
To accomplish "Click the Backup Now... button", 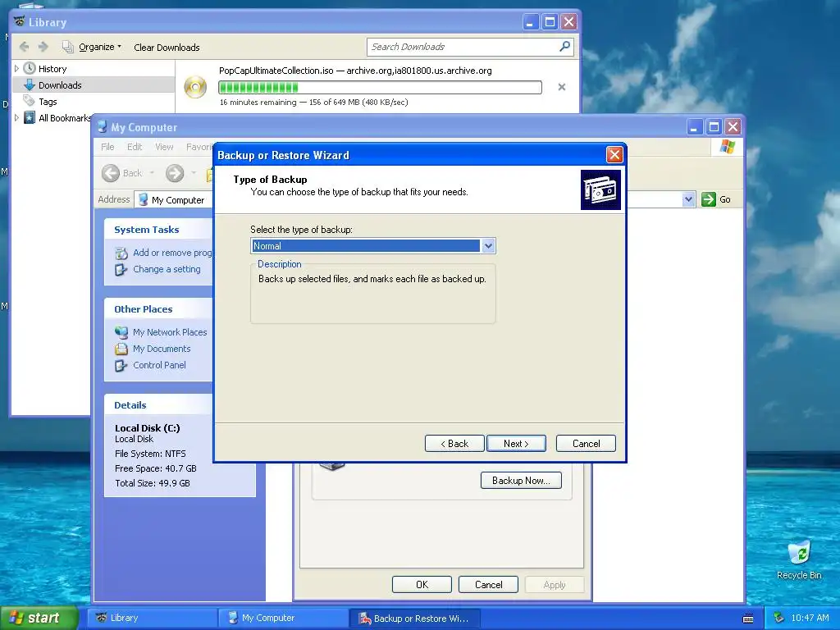I will (521, 481).
